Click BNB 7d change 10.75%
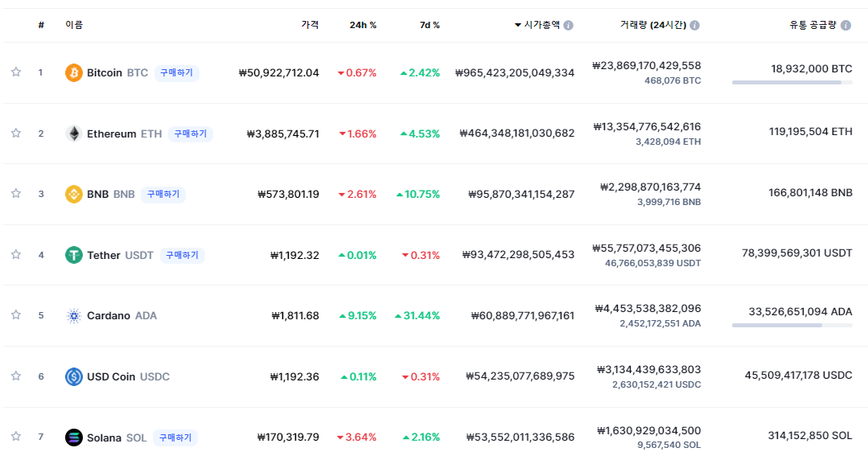The height and width of the screenshot is (456, 868). click(418, 195)
